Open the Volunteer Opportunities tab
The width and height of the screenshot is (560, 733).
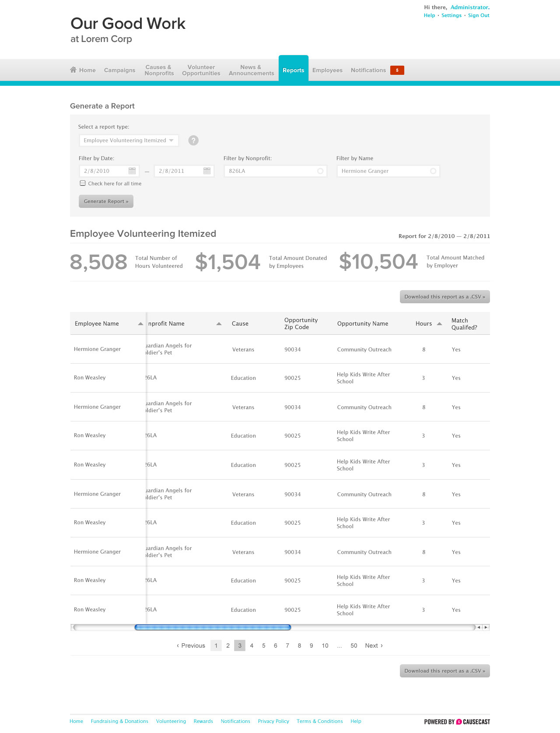point(201,70)
